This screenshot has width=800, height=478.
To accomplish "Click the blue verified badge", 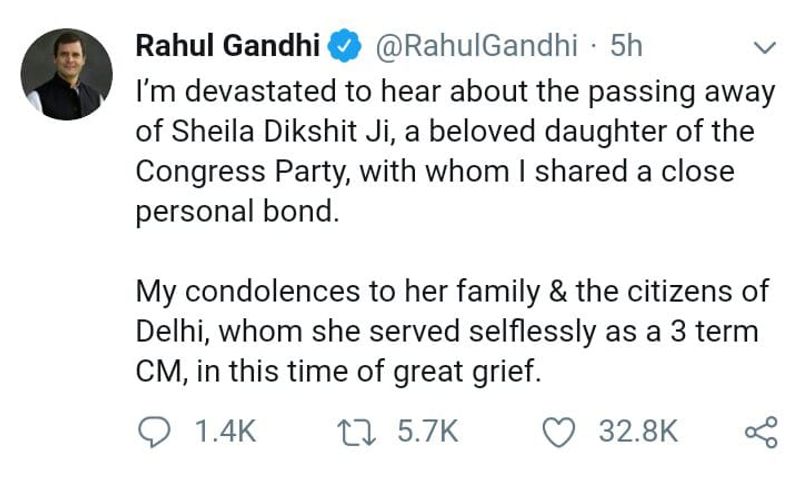I will 343,47.
